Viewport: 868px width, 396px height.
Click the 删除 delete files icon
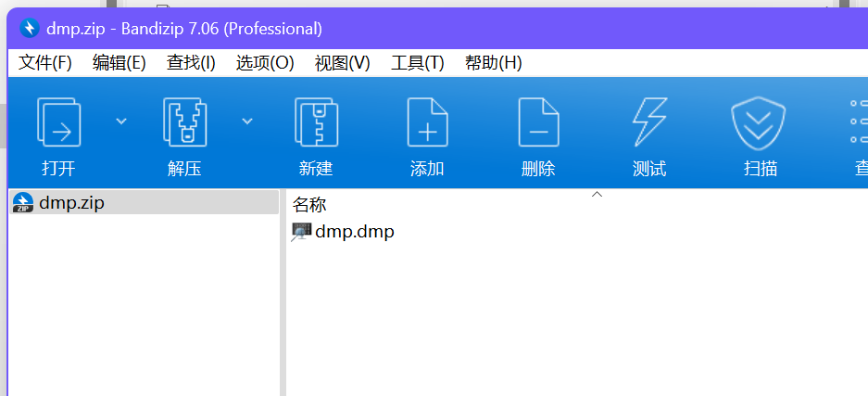(x=538, y=121)
